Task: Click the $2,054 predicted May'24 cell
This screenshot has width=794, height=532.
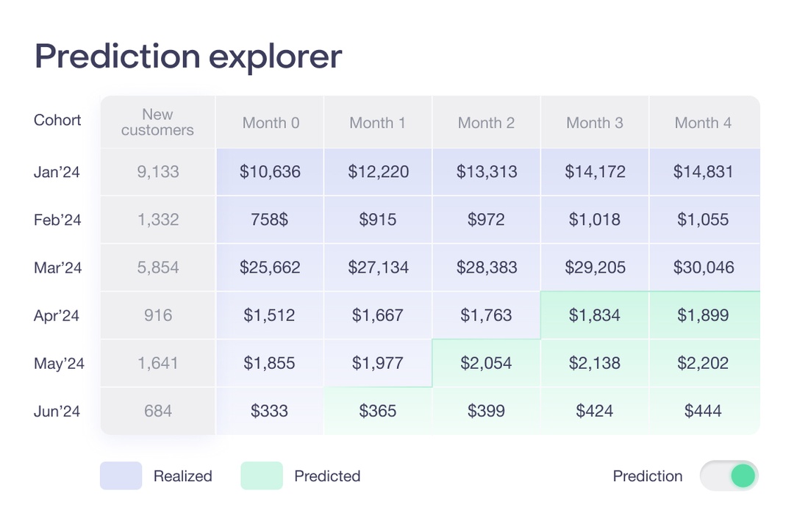Action: click(486, 362)
